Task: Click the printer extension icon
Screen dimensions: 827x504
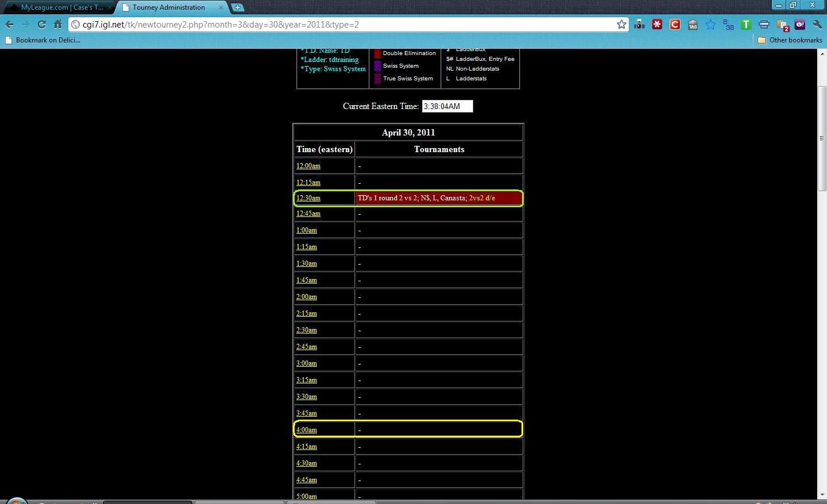Action: pyautogui.click(x=764, y=24)
